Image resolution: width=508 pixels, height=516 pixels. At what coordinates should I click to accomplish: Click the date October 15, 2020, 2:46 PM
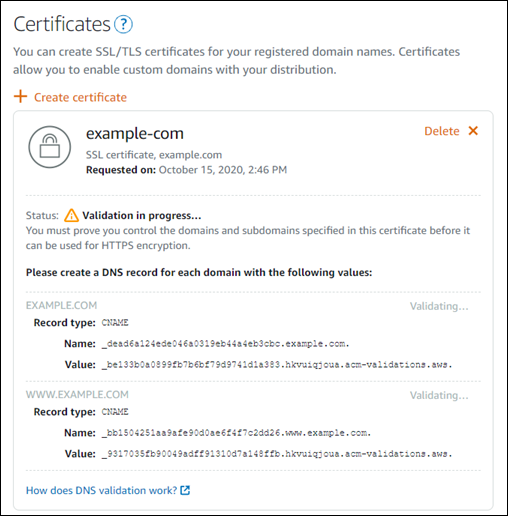(223, 170)
